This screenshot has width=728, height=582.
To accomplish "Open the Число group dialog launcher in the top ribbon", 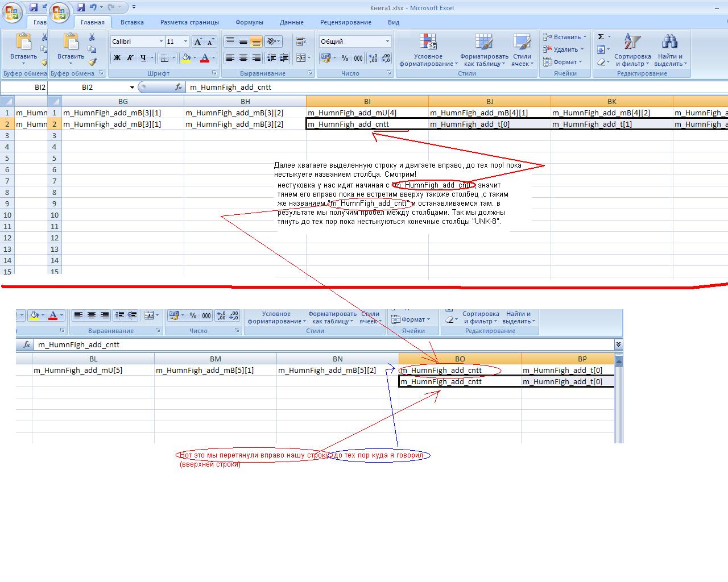I will pyautogui.click(x=388, y=73).
